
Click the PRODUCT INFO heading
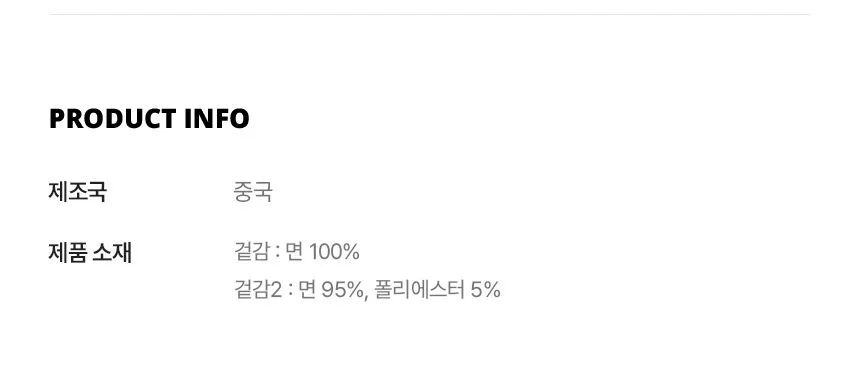coord(149,119)
